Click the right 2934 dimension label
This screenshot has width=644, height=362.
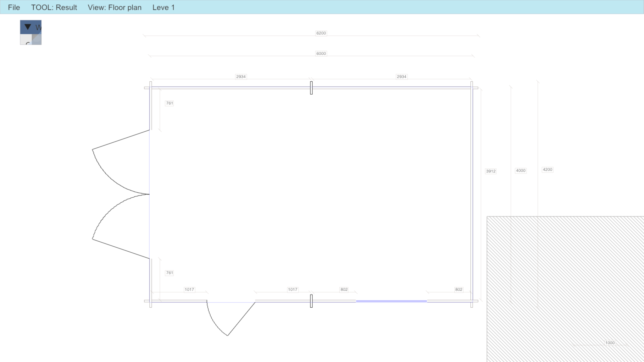pos(401,77)
